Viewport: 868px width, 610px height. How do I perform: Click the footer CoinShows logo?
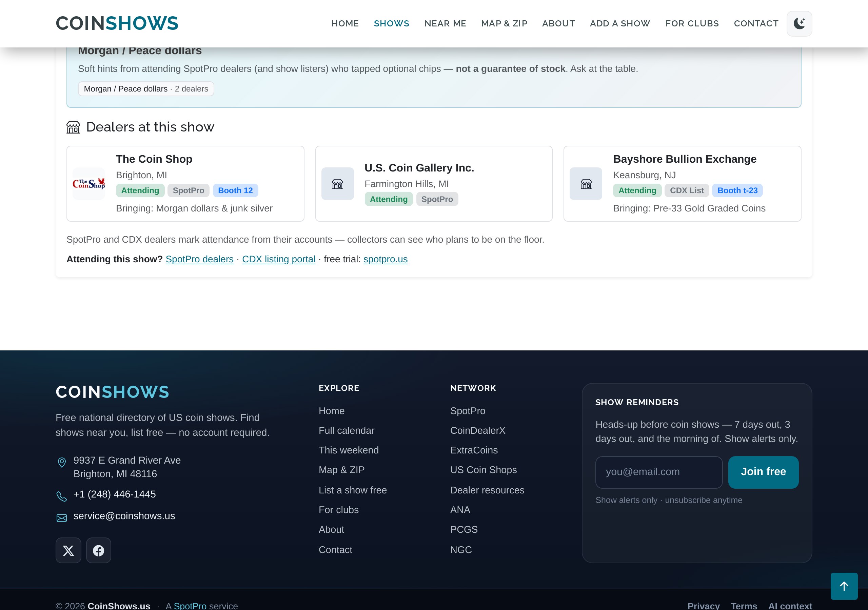[x=113, y=392]
